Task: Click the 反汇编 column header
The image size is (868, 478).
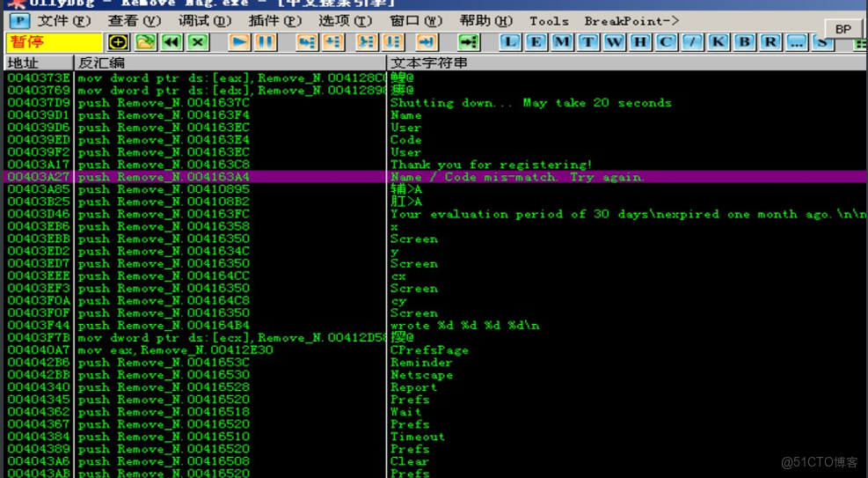Action: pos(230,63)
